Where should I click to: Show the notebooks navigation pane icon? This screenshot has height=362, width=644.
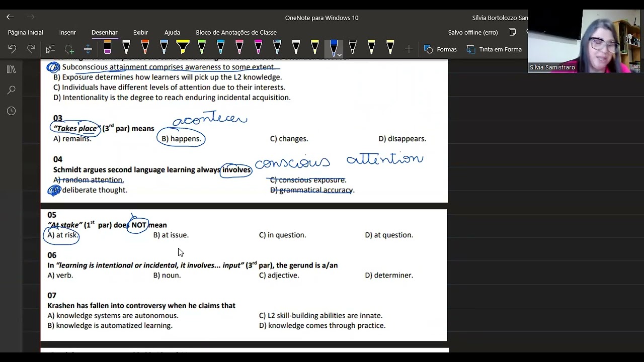click(11, 69)
